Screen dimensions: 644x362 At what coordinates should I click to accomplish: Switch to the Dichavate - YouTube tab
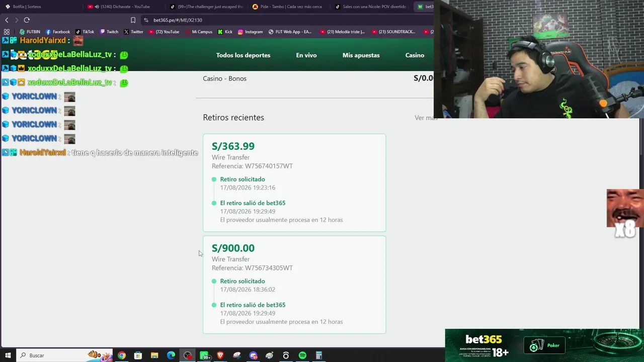[123, 7]
